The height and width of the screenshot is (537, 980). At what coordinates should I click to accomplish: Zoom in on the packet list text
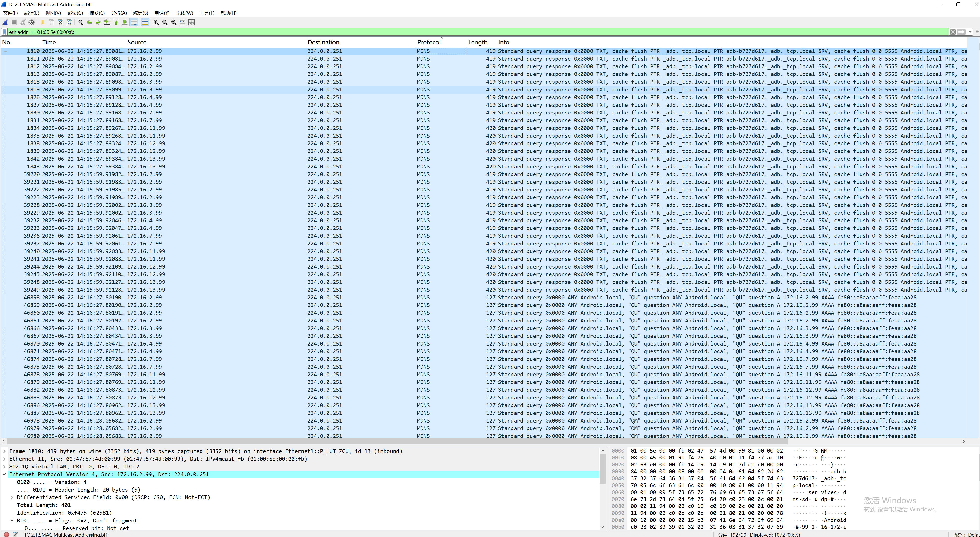(x=156, y=22)
